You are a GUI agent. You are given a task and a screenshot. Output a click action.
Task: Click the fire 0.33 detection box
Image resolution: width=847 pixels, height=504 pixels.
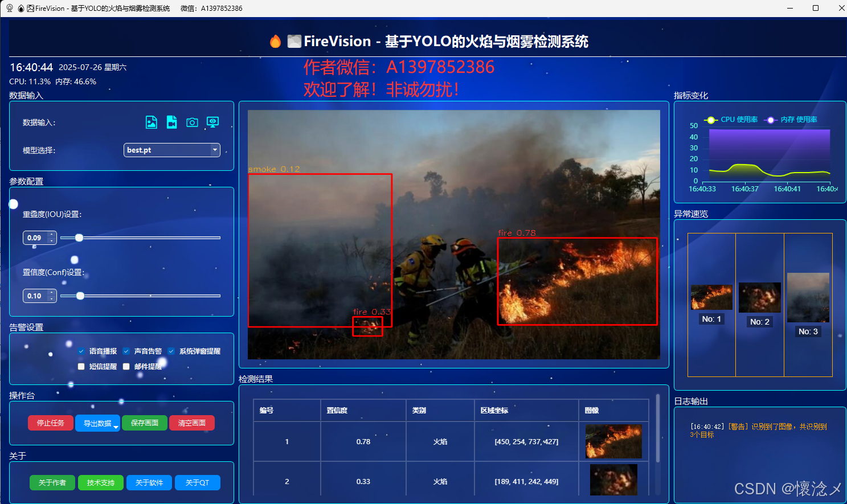[367, 326]
